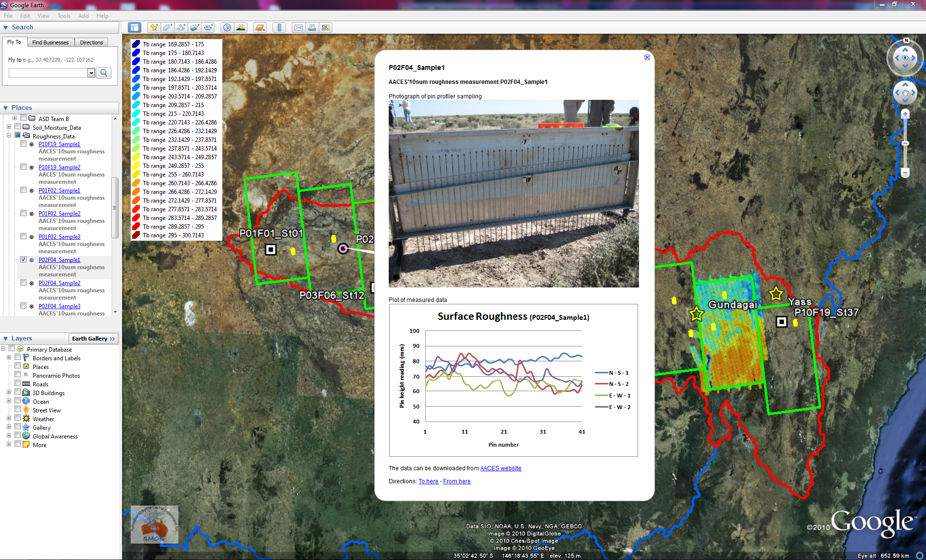Click the ruler measurement tool icon
The width and height of the screenshot is (926, 560).
[x=279, y=27]
